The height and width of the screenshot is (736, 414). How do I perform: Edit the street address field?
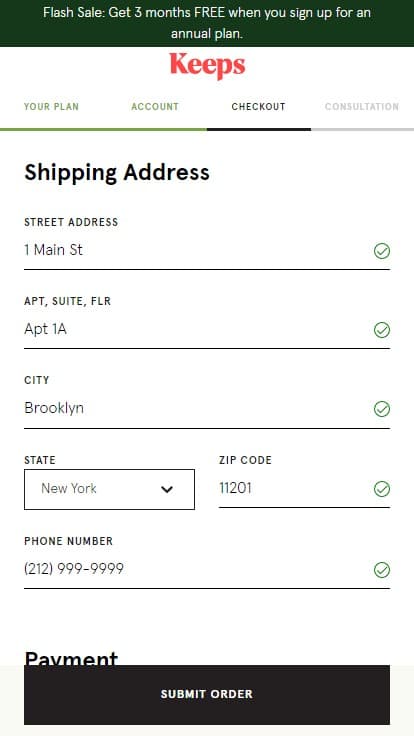pos(197,251)
